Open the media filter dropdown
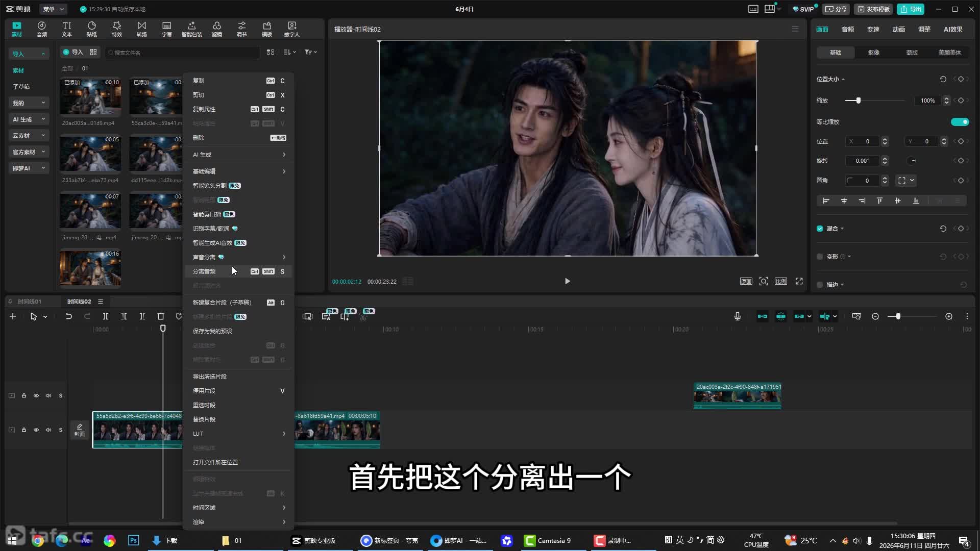The height and width of the screenshot is (551, 980). 310,52
